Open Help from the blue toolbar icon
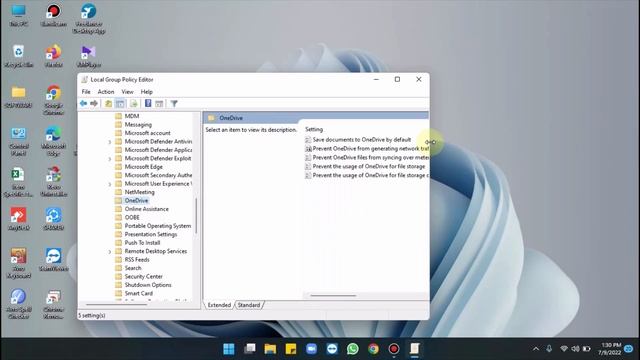This screenshot has width=640, height=360. point(148,104)
